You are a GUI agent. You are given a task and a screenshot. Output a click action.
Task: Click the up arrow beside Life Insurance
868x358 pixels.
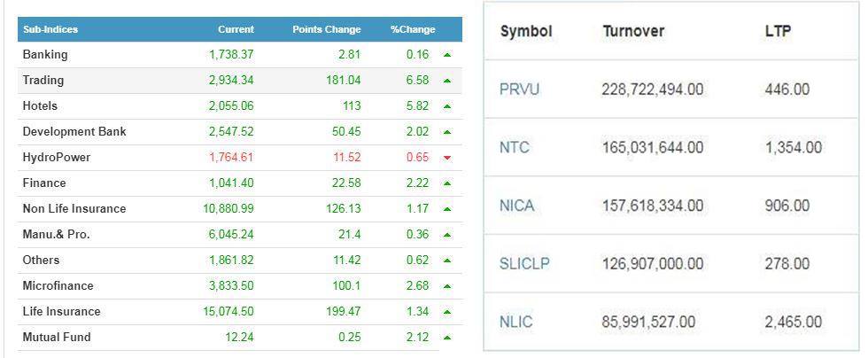click(x=447, y=312)
